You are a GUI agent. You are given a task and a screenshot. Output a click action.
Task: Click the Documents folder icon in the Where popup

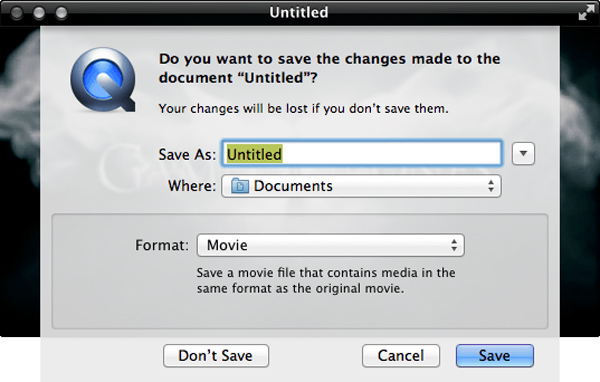(x=240, y=186)
